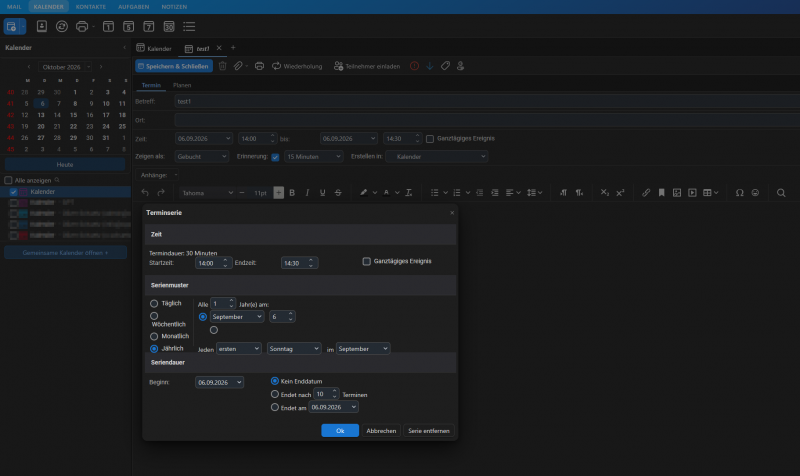Open the ersten ordinal dropdown
This screenshot has width=800, height=476.
pyautogui.click(x=239, y=348)
